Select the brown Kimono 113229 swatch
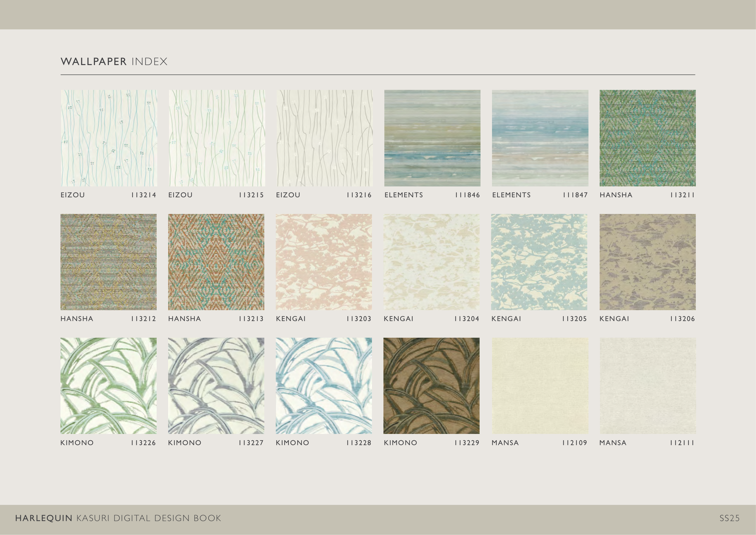The width and height of the screenshot is (756, 535). coord(431,386)
